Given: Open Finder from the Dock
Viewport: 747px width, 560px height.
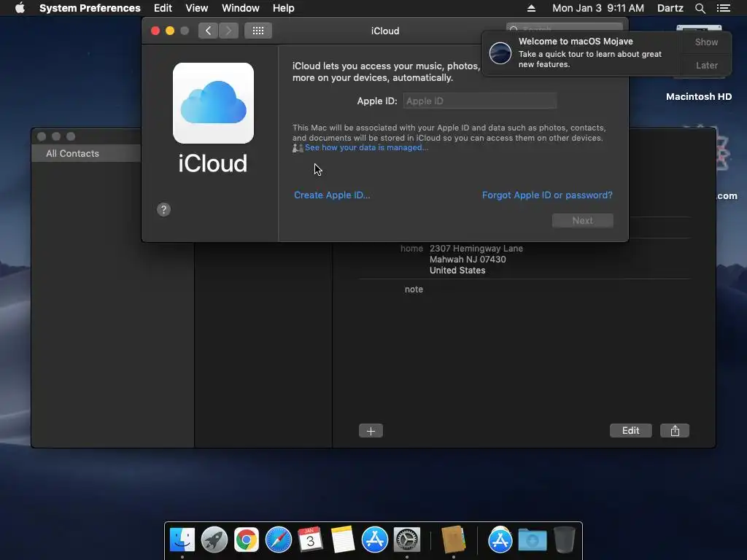Looking at the screenshot, I should click(x=182, y=540).
